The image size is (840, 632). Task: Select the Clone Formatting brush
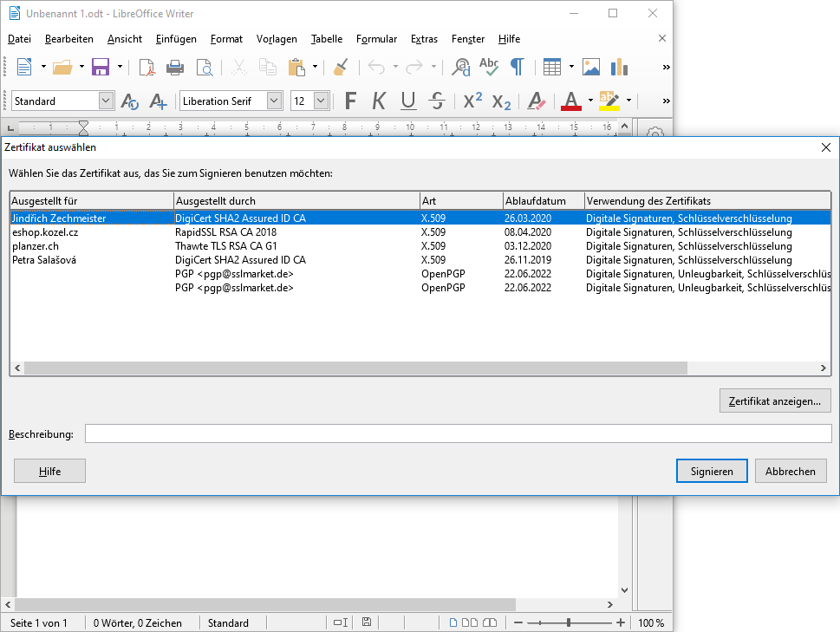[x=341, y=68]
